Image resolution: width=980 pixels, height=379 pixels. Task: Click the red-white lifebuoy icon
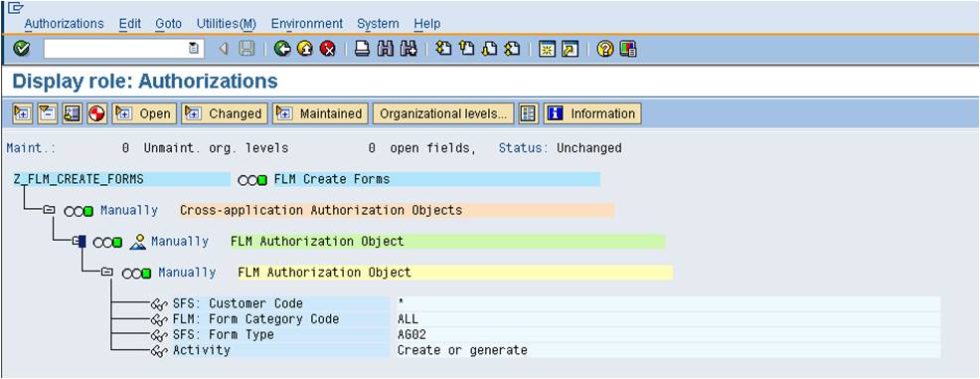coord(96,113)
